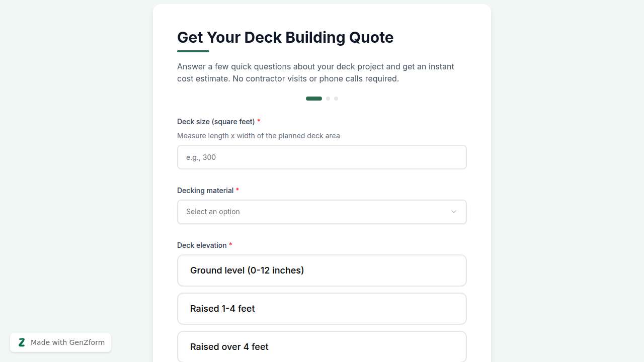Click the GenZform badge in bottom corner
The width and height of the screenshot is (644, 362).
point(60,342)
